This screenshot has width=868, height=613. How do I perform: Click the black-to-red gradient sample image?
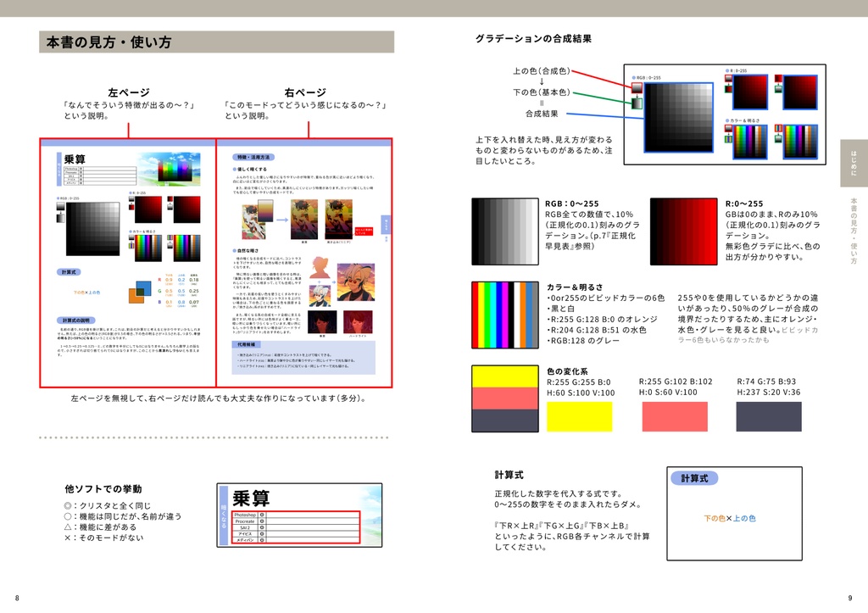[x=684, y=231]
